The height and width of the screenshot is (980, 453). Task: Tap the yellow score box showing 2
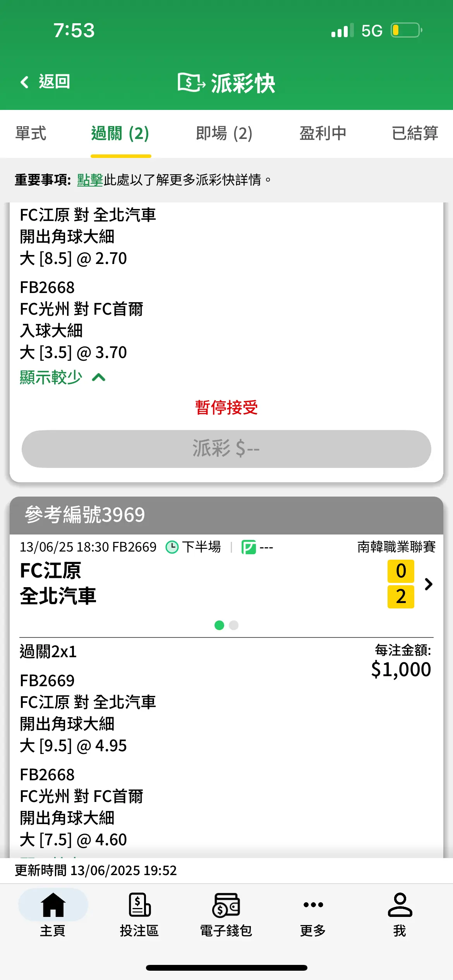tap(401, 597)
